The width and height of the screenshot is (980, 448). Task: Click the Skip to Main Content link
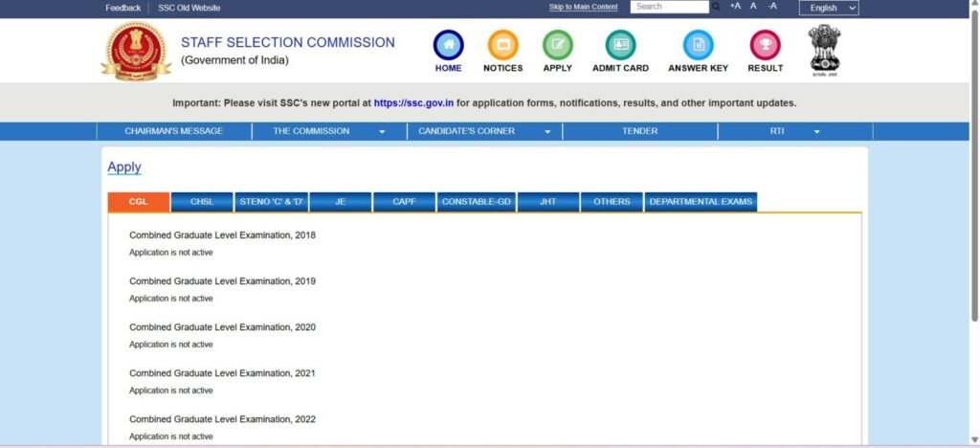coord(583,8)
